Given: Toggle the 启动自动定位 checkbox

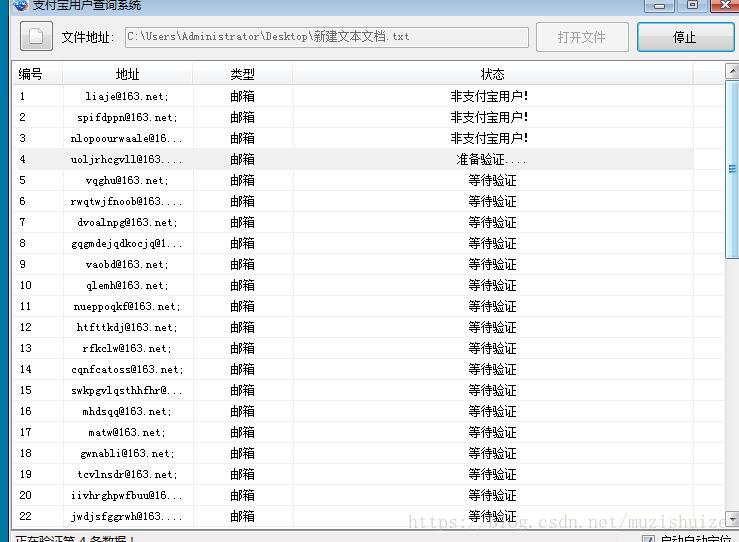Looking at the screenshot, I should click(x=648, y=539).
